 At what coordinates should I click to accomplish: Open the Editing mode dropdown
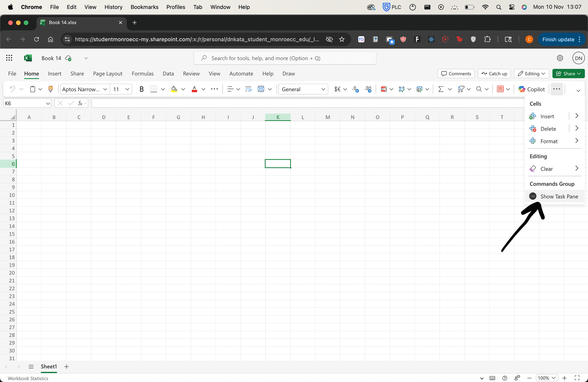click(x=531, y=74)
